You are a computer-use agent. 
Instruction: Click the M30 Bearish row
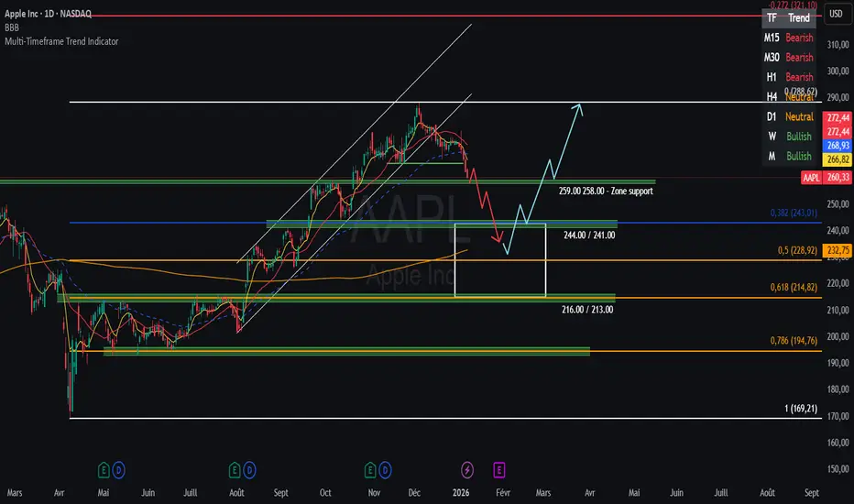tap(789, 57)
